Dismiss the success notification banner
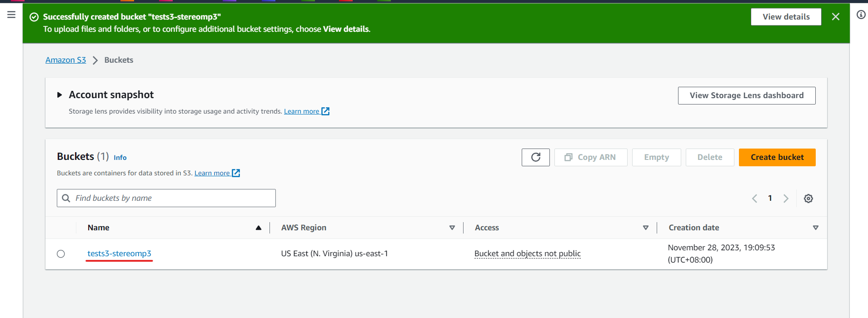868x318 pixels. tap(835, 17)
